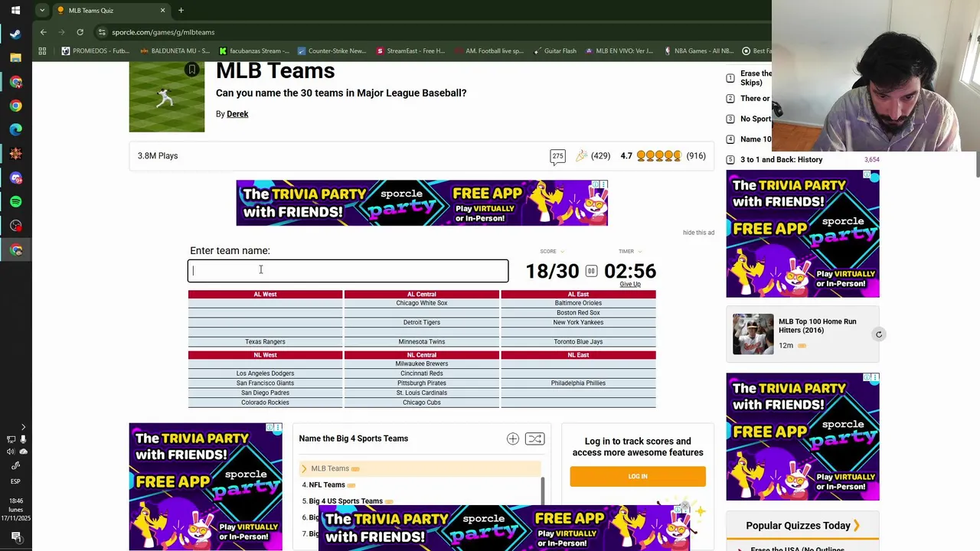Add Big 4 Sports playlist with plus icon
Viewport: 980px width, 551px height.
click(x=513, y=439)
